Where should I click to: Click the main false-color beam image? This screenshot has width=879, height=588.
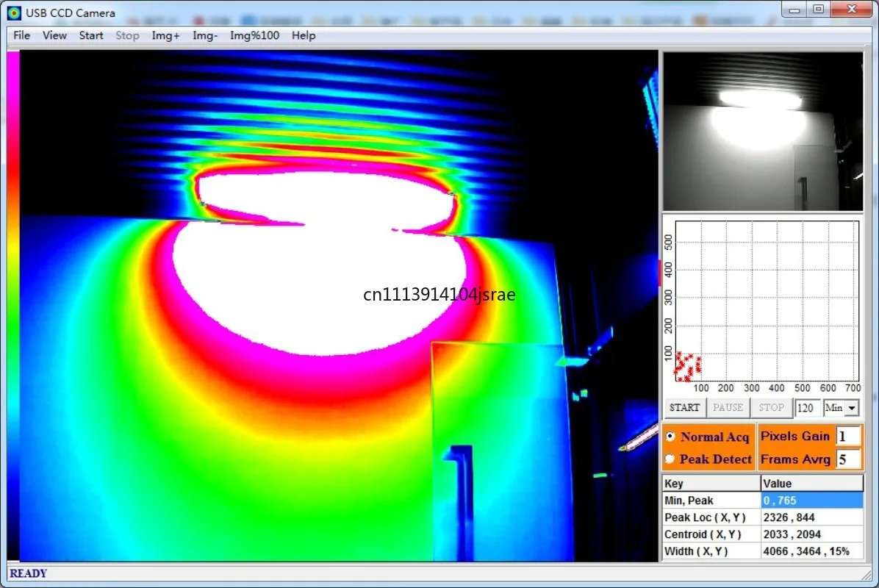tap(339, 306)
